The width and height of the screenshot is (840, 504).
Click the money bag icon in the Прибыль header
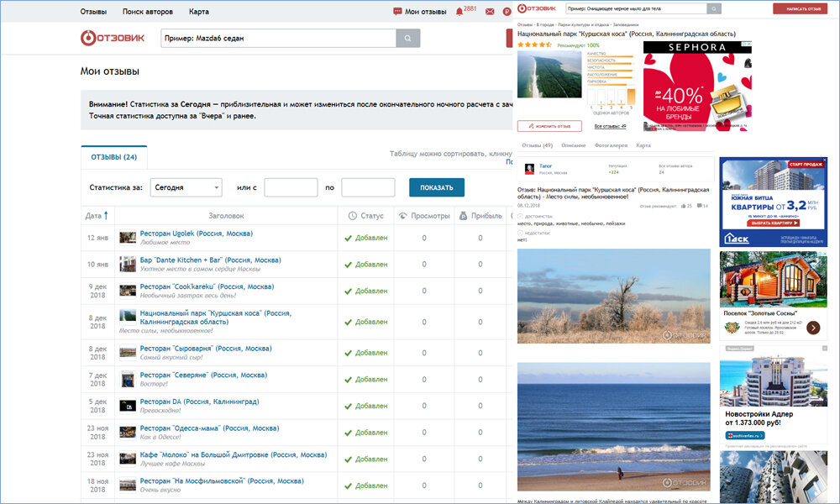coord(464,216)
